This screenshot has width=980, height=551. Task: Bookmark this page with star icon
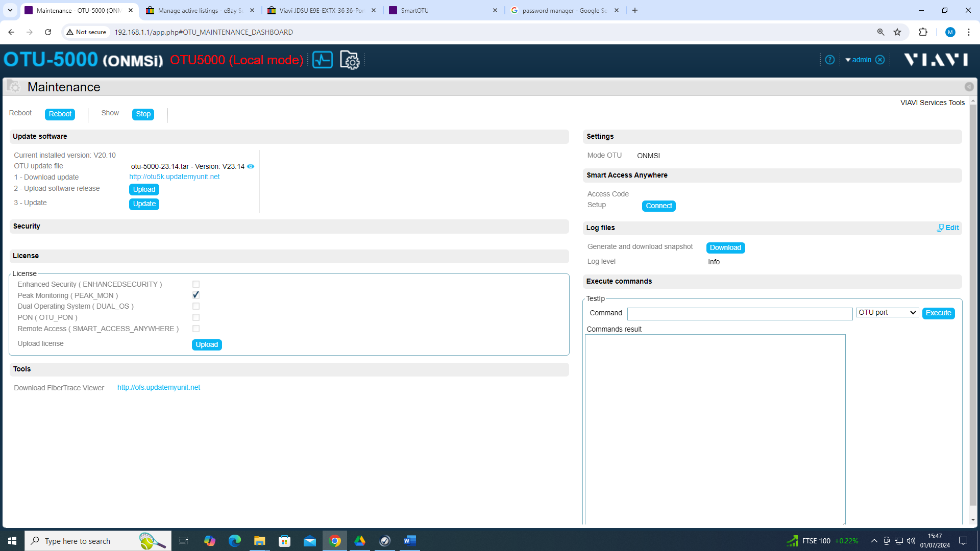coord(897,32)
